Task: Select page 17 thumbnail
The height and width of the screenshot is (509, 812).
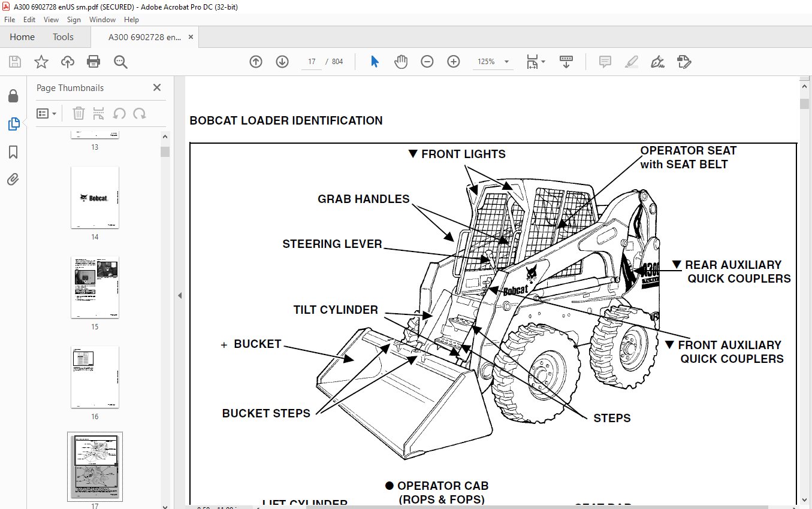Action: click(x=95, y=466)
